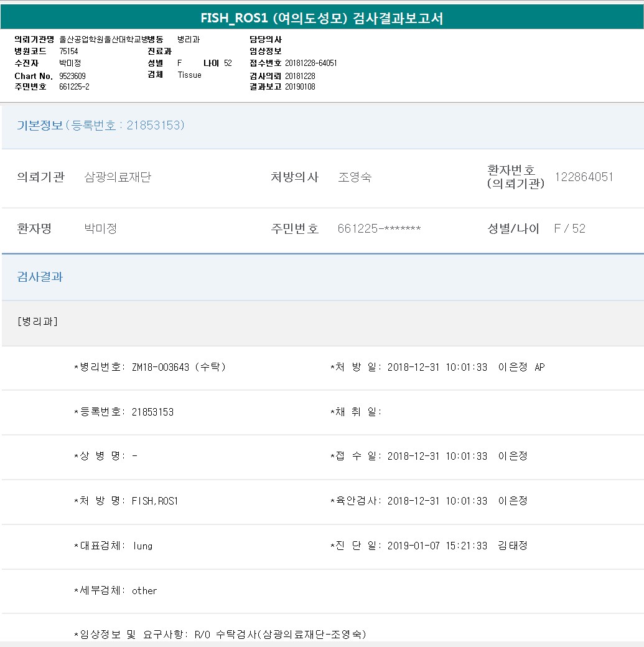The width and height of the screenshot is (644, 647).
Task: Click the 처방의사 name 조영숙
Action: pos(355,177)
